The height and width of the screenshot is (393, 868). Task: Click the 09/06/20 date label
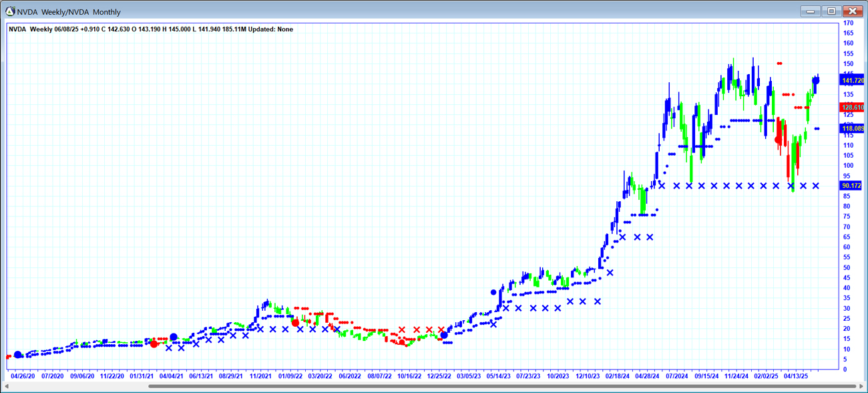(83, 376)
